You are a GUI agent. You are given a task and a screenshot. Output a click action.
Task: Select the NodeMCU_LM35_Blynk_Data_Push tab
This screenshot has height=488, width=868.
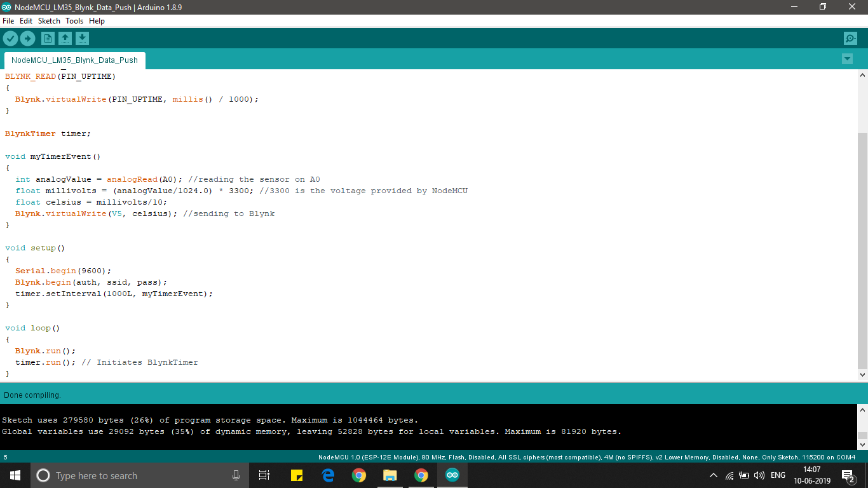point(74,60)
